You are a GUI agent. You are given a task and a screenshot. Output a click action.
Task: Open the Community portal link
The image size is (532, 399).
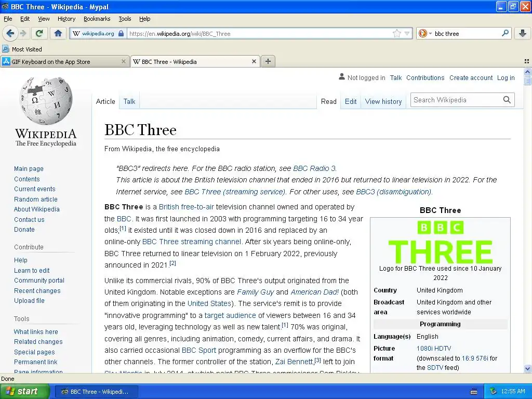tap(39, 281)
